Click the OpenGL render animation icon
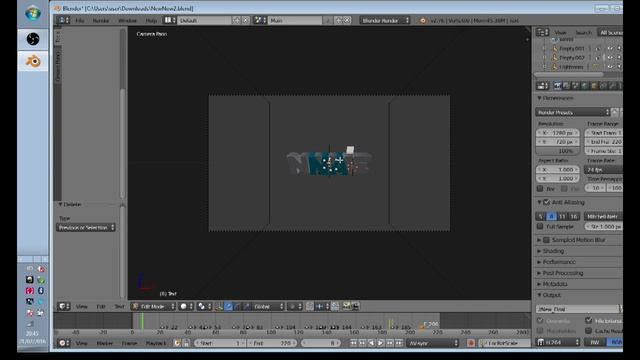 [355, 306]
